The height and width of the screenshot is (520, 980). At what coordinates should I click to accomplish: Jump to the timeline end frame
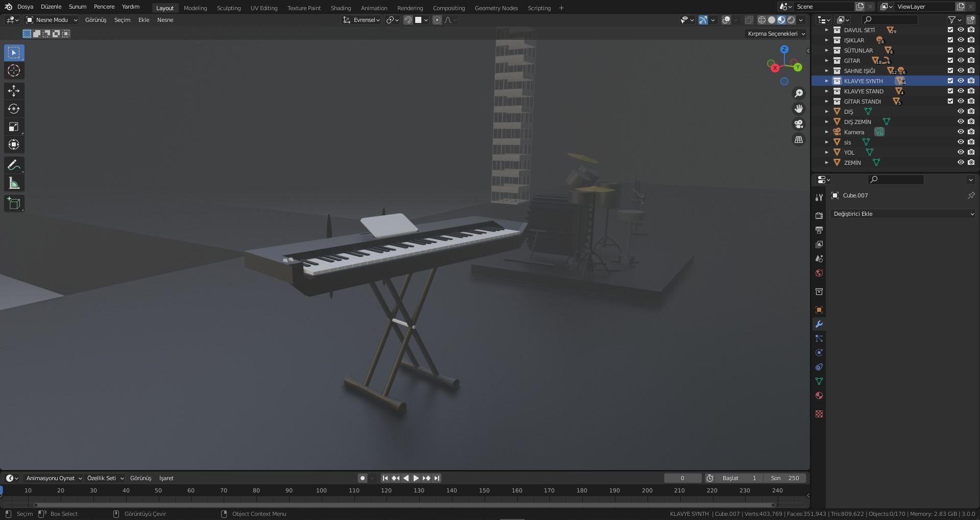point(437,478)
